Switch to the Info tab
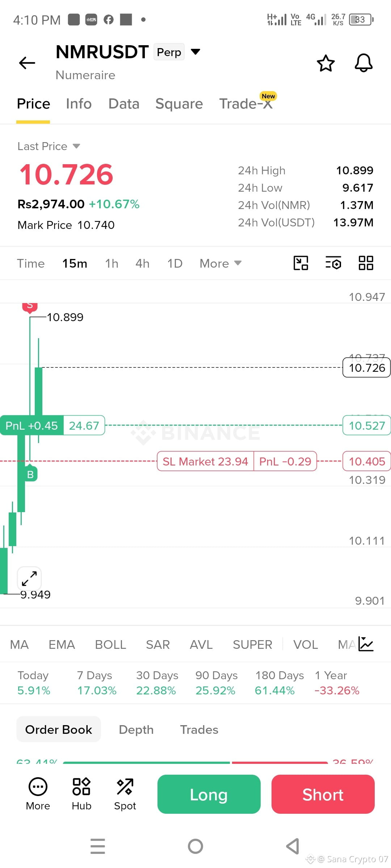This screenshot has height=868, width=391. pyautogui.click(x=79, y=104)
